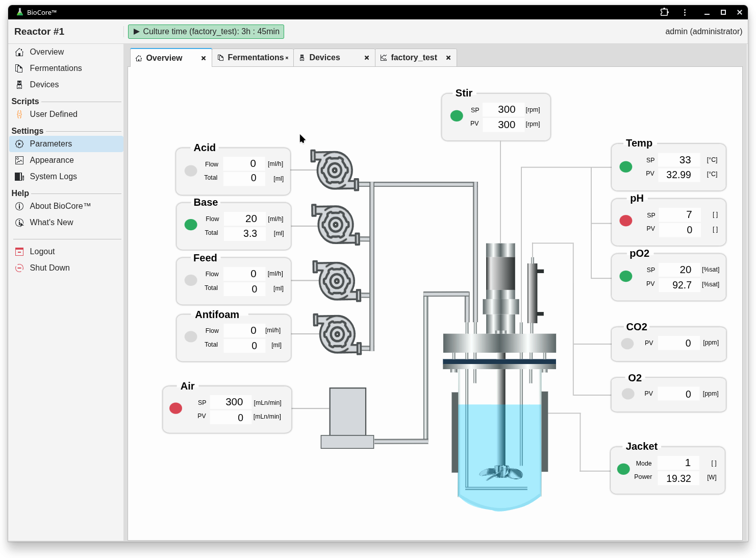
Task: Click the extension puzzle icon in title bar
Action: point(664,12)
